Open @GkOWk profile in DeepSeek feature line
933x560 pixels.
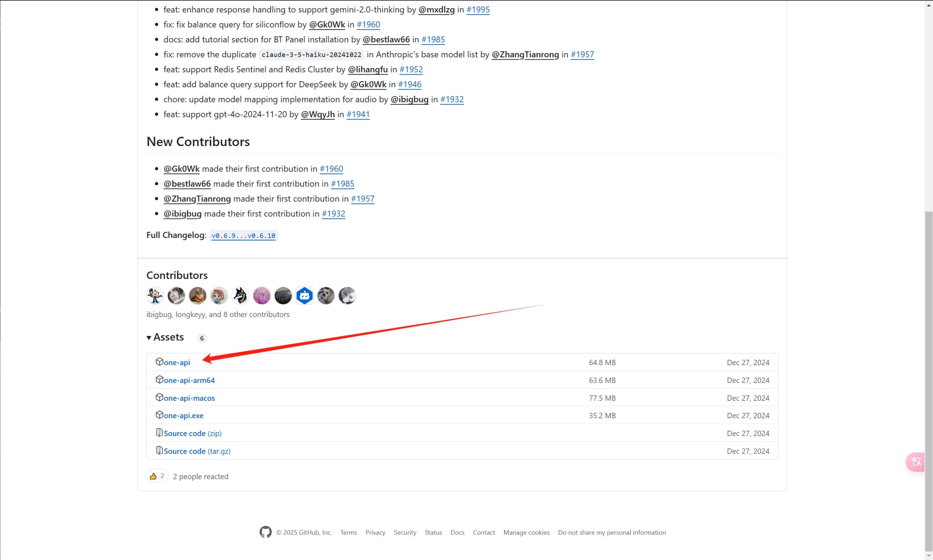point(368,84)
